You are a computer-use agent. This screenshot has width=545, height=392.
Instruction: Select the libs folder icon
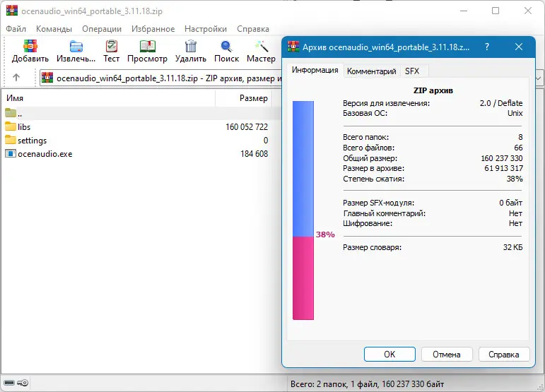[x=11, y=126]
